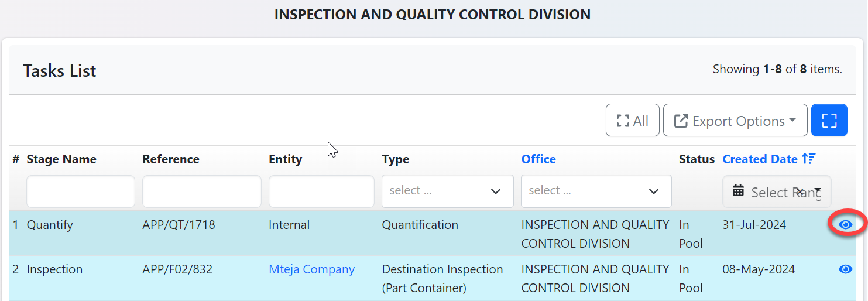Toggle the blue fullscreen grid button
The width and height of the screenshot is (868, 301).
[829, 121]
